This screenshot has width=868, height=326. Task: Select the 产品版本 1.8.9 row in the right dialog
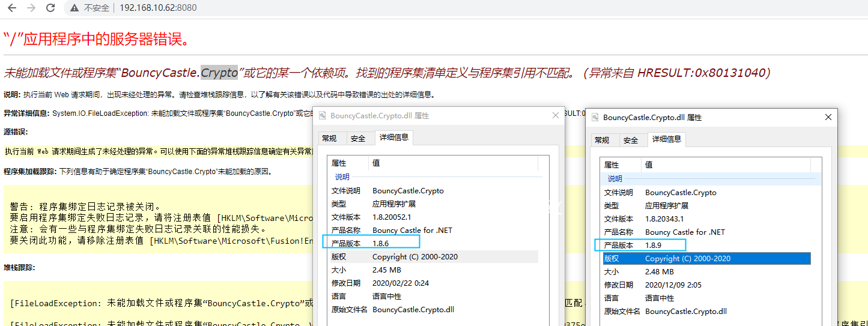click(706, 246)
